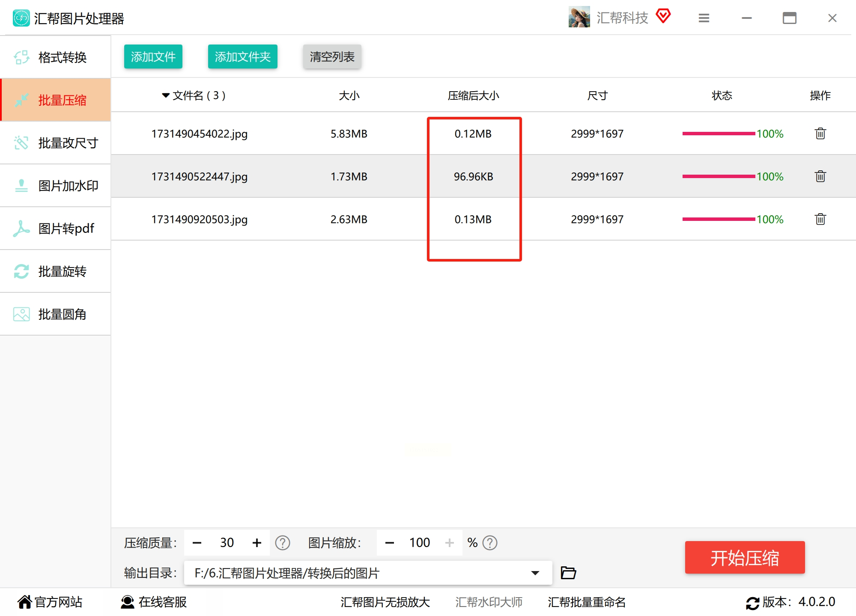This screenshot has width=856, height=616.
Task: Open output folder with the folder icon
Action: point(568,573)
